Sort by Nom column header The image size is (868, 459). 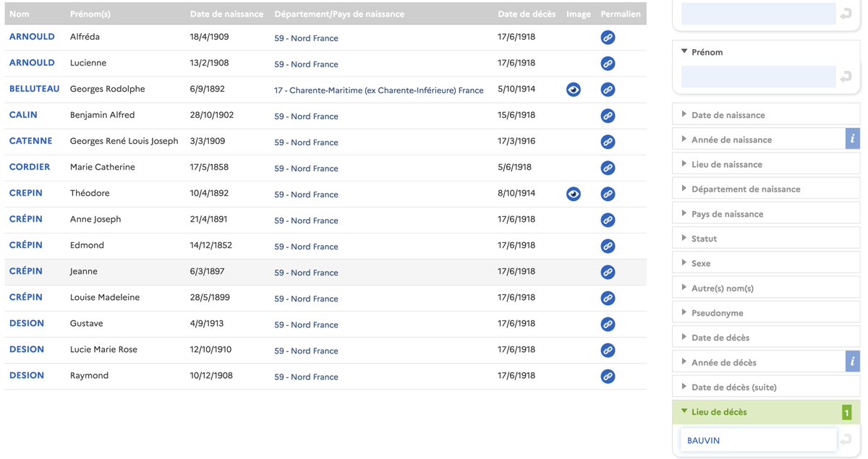click(x=20, y=14)
